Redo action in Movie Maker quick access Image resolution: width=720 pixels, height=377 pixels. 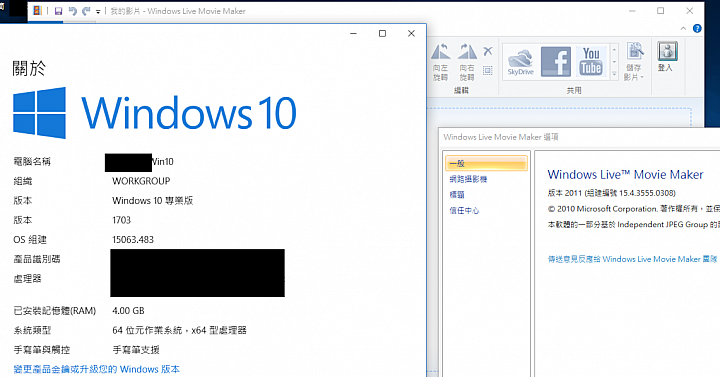[86, 11]
